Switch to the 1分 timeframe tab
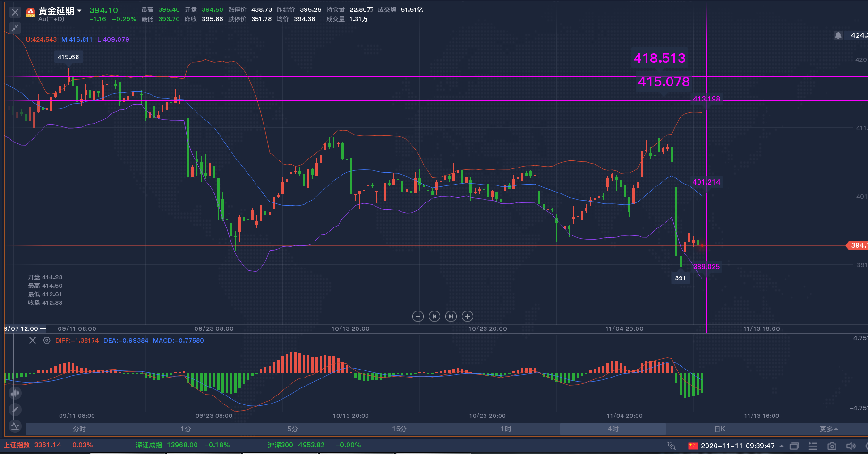 tap(186, 429)
